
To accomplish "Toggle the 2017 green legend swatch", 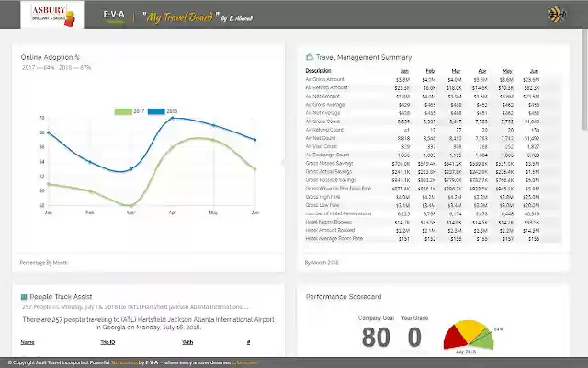I will click(x=123, y=111).
